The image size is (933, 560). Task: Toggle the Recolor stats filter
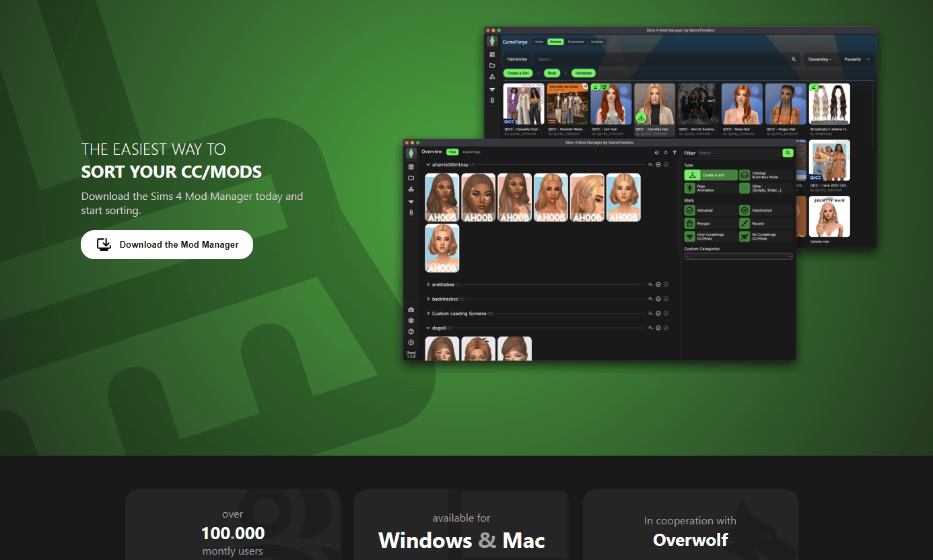click(765, 223)
